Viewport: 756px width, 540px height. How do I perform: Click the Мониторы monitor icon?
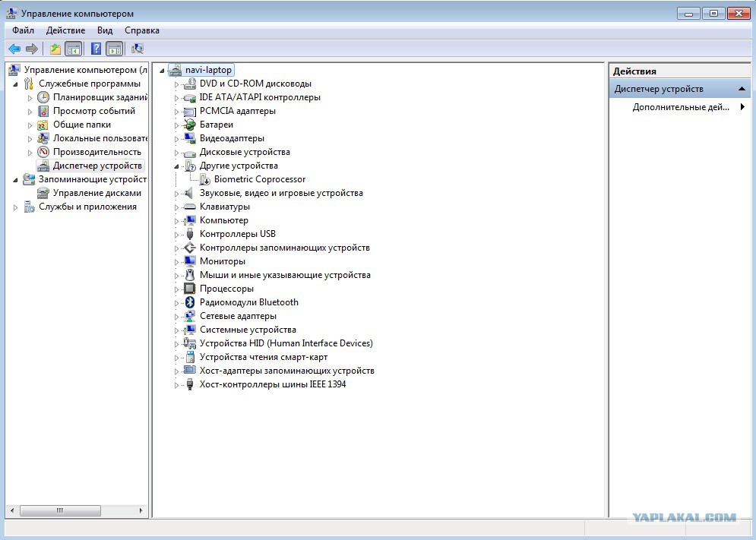pyautogui.click(x=189, y=261)
